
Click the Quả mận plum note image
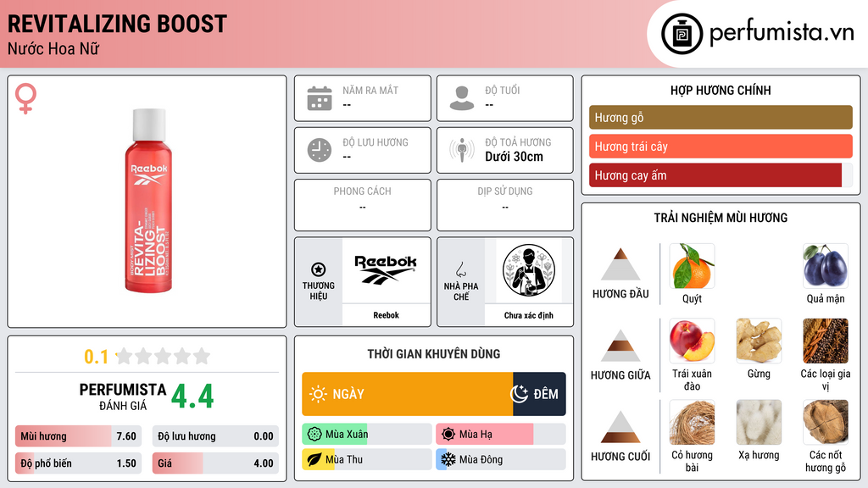point(826,266)
